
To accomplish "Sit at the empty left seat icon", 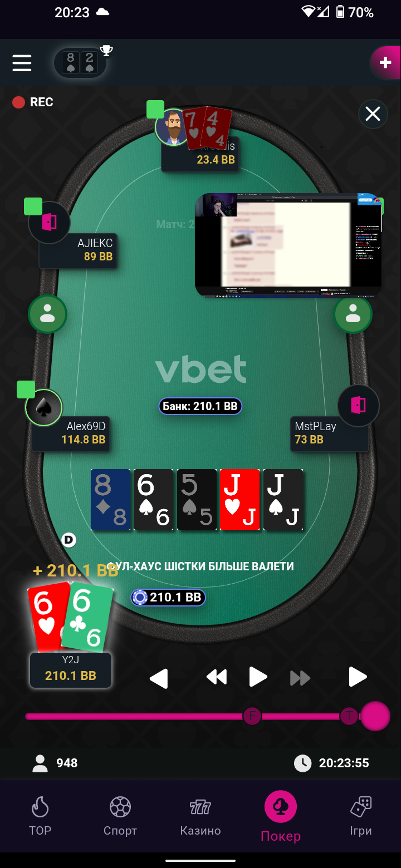I will point(48,314).
